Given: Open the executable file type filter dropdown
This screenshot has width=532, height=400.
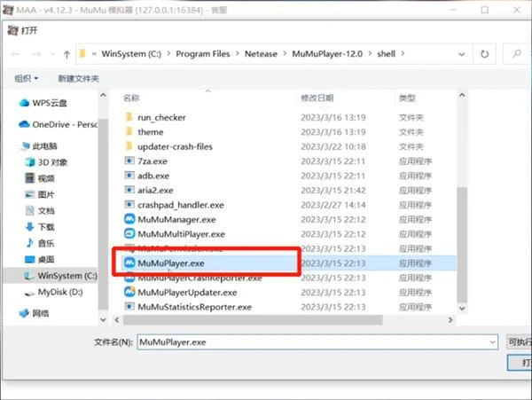Looking at the screenshot, I should pyautogui.click(x=519, y=341).
